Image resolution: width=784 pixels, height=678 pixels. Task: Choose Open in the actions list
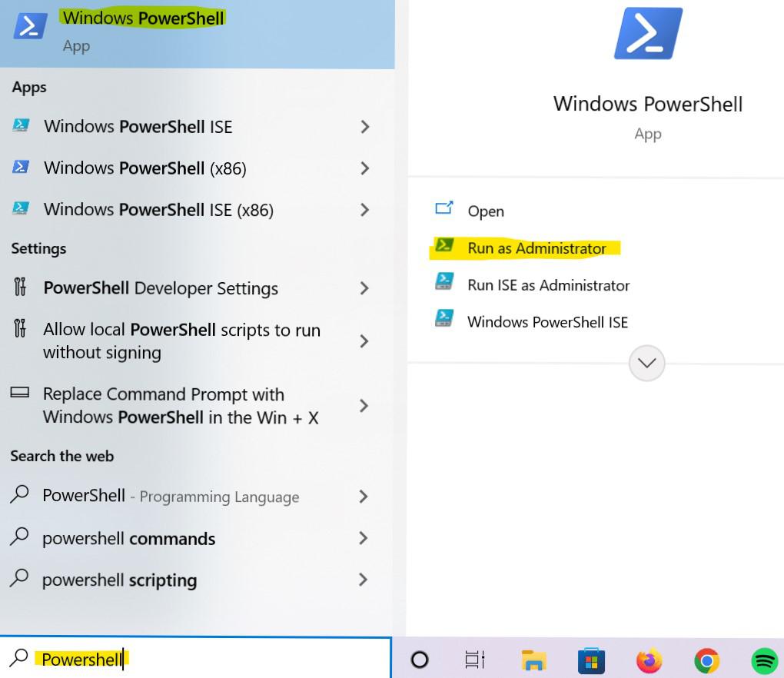coord(486,211)
